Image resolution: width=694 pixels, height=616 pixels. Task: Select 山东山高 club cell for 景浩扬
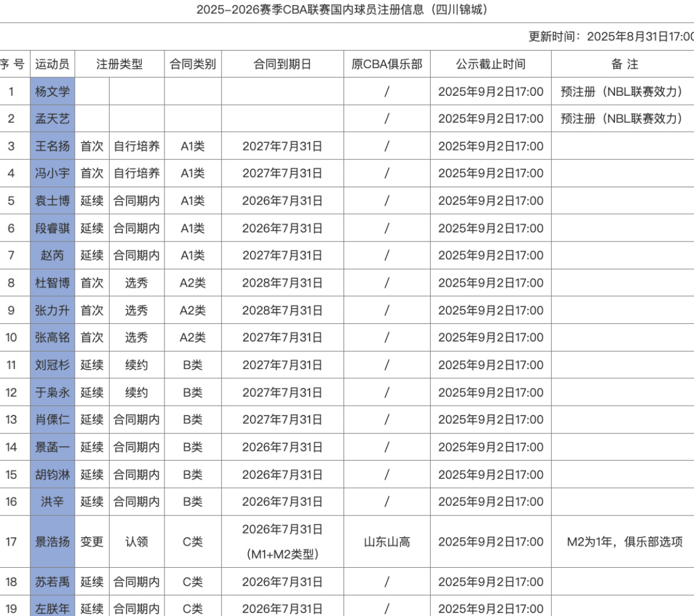point(387,541)
